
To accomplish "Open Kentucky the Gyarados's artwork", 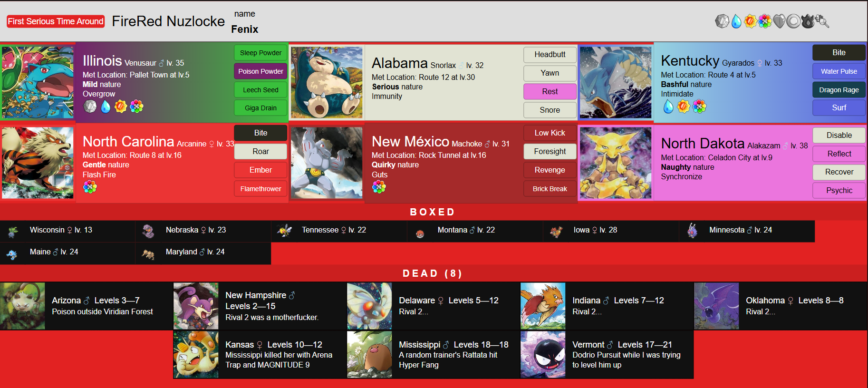I will (616, 82).
